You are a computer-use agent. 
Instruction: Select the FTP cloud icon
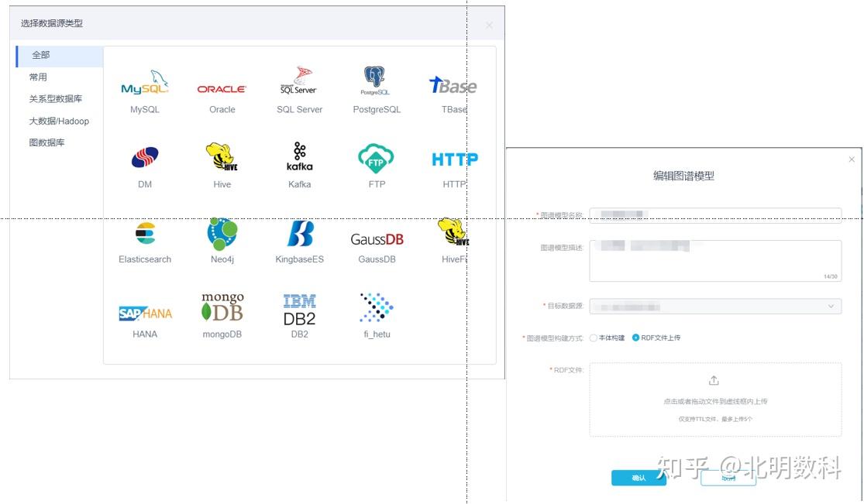pos(376,157)
